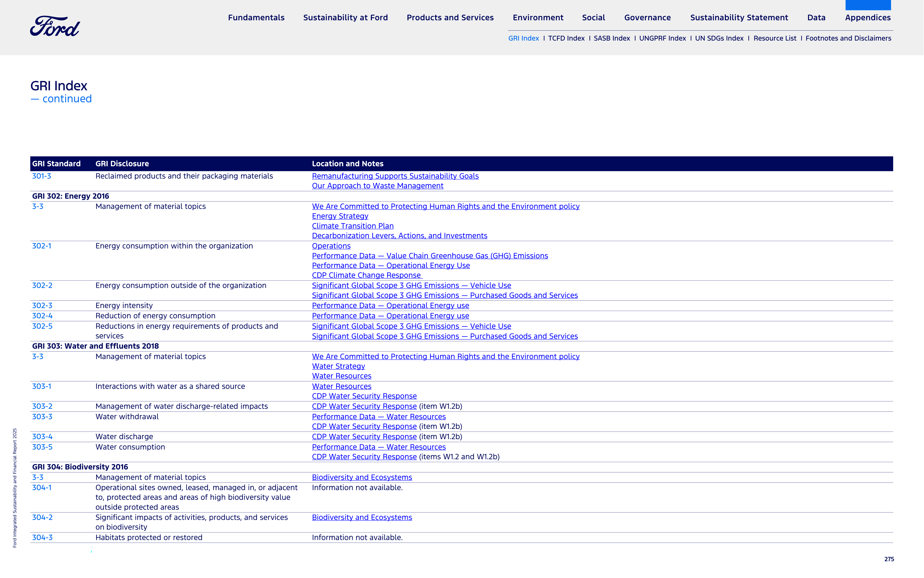
Task: Go to UN SDGs Index
Action: 719,38
